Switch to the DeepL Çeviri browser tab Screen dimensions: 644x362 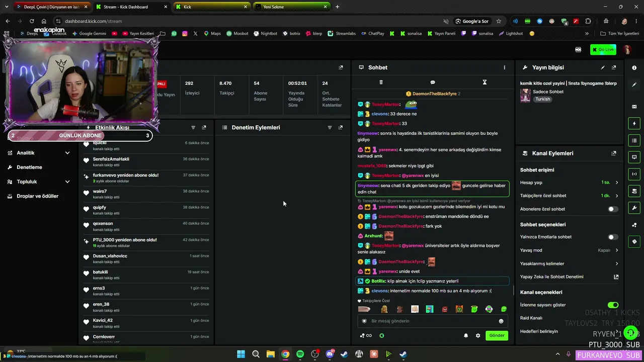pos(51,7)
